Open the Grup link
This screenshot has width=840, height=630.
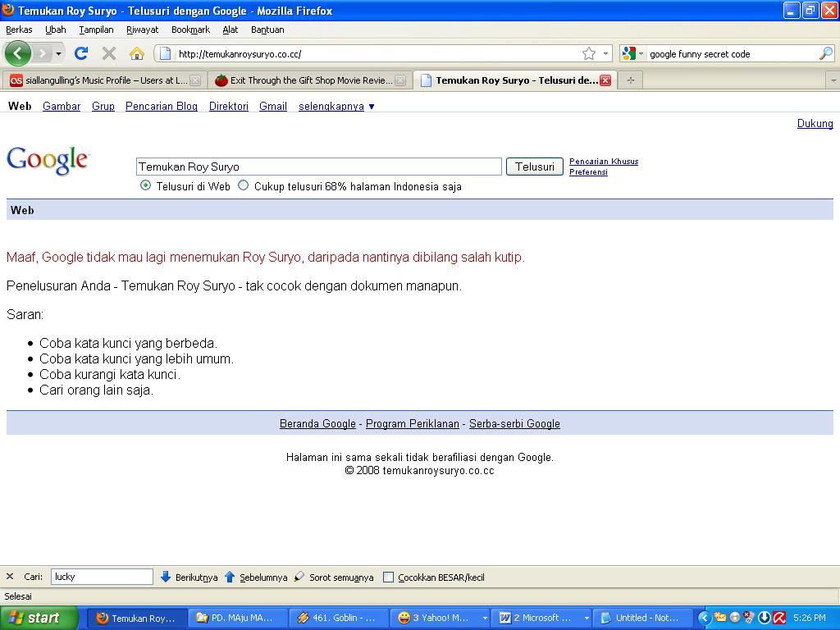(103, 106)
